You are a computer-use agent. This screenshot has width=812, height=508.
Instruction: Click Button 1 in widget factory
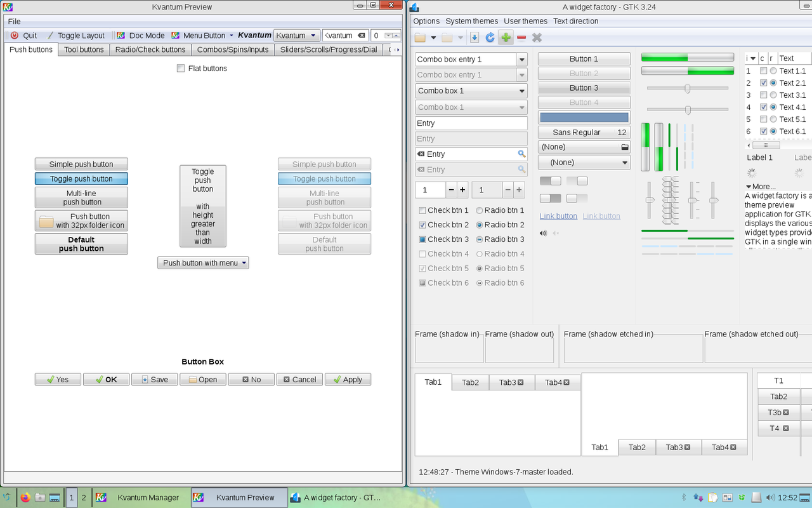(x=584, y=59)
